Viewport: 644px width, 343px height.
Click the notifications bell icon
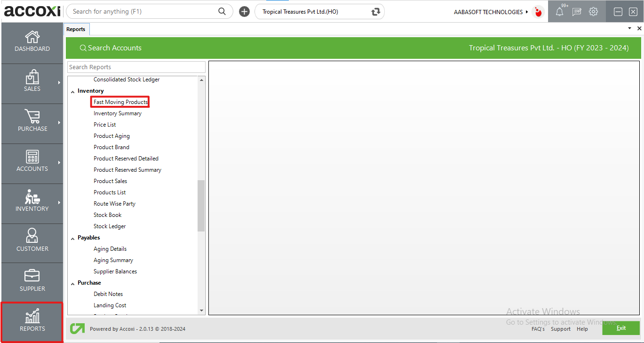(559, 12)
